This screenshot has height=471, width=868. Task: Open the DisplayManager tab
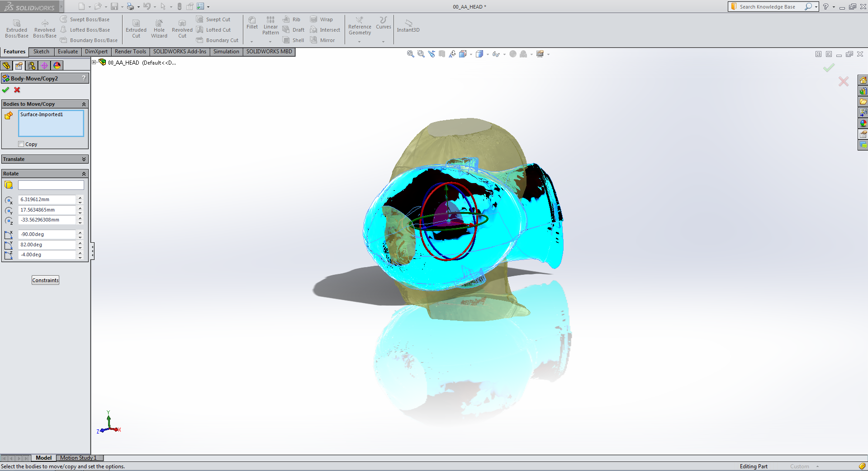(57, 66)
